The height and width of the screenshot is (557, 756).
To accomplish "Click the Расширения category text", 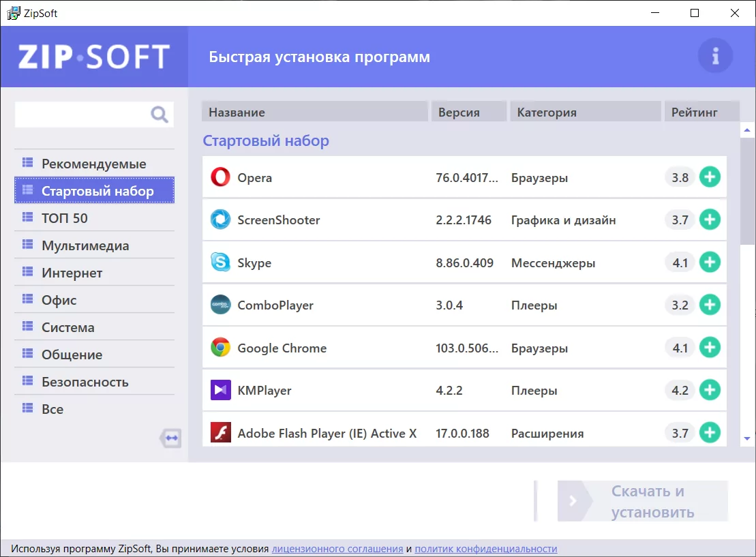I will click(x=547, y=434).
